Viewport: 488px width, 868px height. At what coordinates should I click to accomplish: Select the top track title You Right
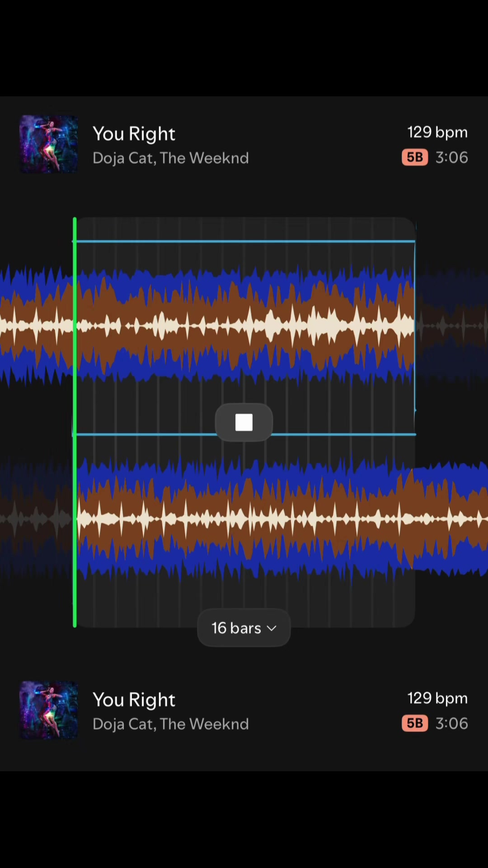pyautogui.click(x=134, y=134)
